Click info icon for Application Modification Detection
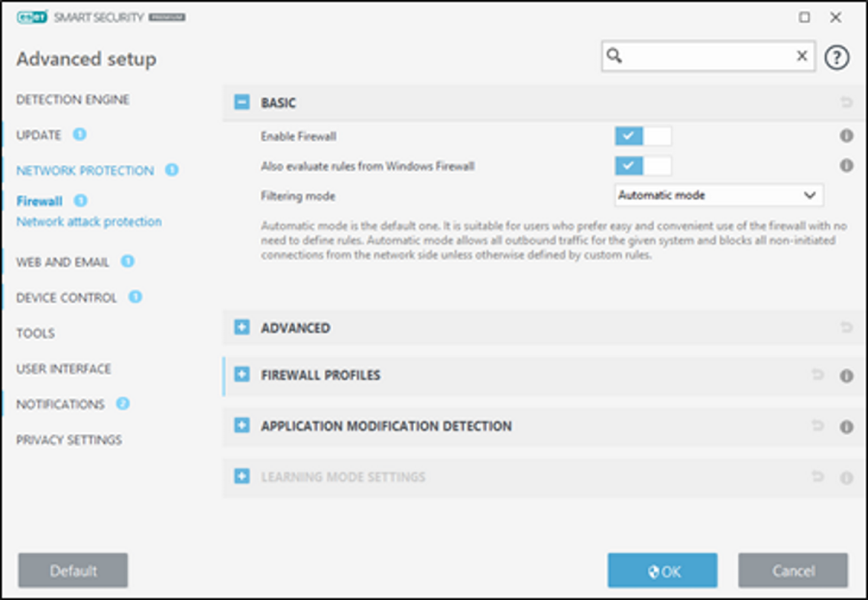 click(x=846, y=426)
